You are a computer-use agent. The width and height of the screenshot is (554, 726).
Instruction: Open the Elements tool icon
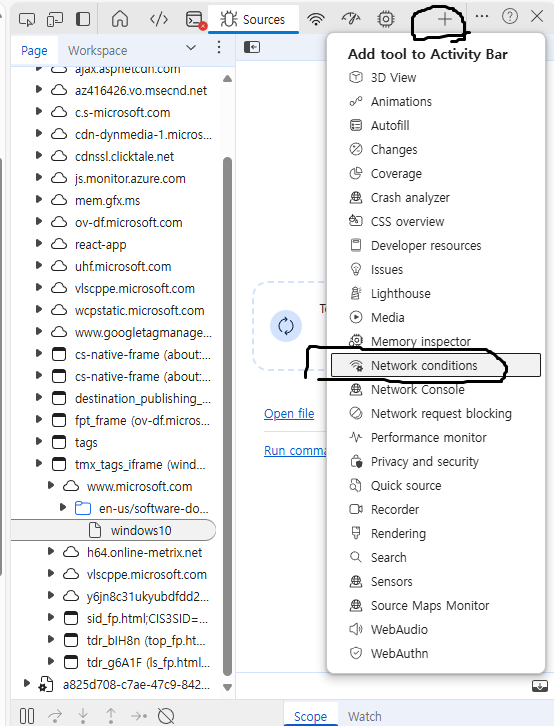click(158, 19)
